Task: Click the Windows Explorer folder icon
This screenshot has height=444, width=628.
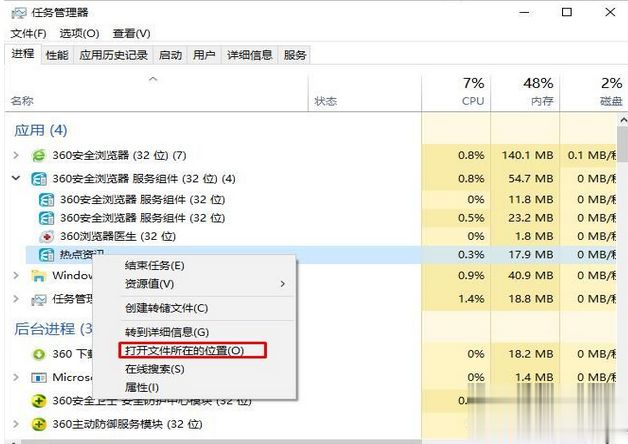Action: (x=39, y=275)
